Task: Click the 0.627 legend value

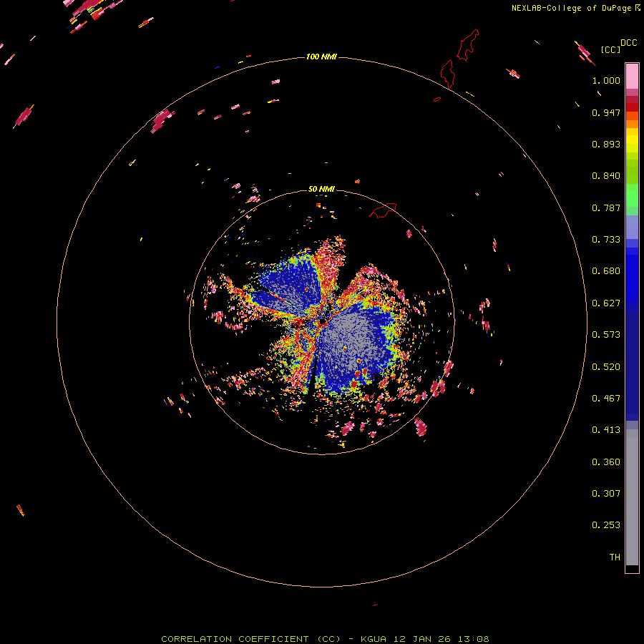Action: pyautogui.click(x=606, y=303)
